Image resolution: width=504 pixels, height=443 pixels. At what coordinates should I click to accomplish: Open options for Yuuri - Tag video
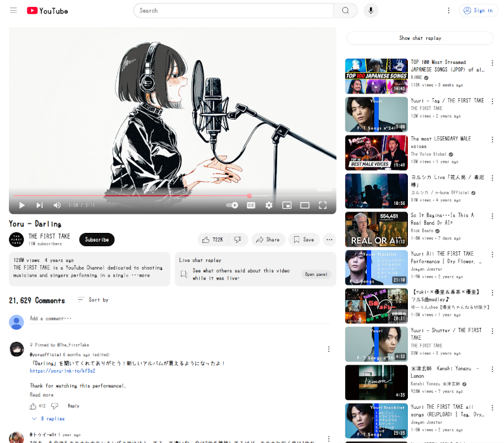(x=492, y=101)
